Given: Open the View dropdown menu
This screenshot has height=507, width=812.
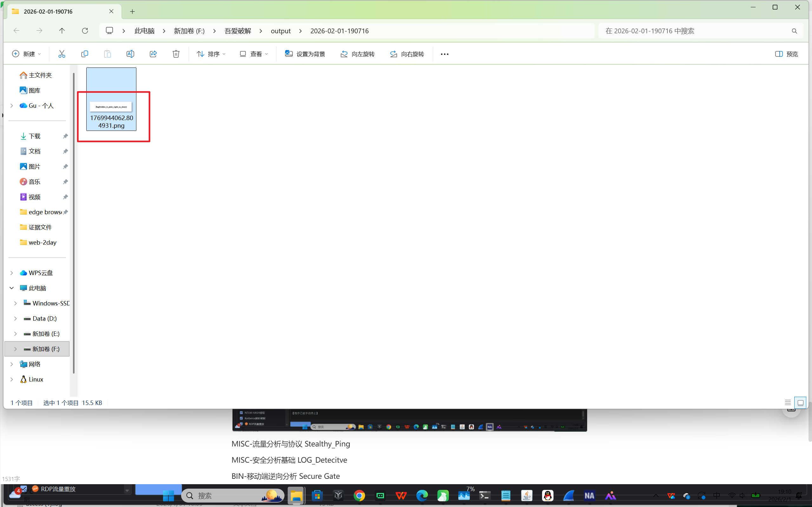Looking at the screenshot, I should pos(254,54).
